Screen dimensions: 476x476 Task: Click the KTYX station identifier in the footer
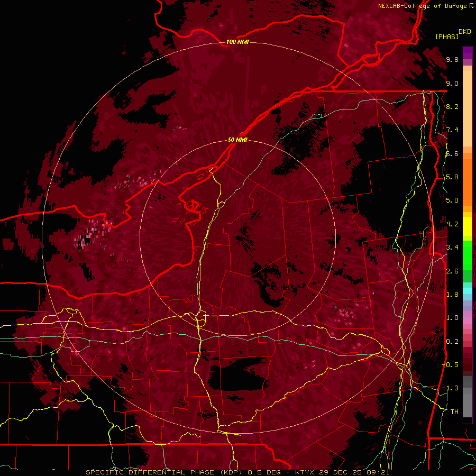coord(305,472)
